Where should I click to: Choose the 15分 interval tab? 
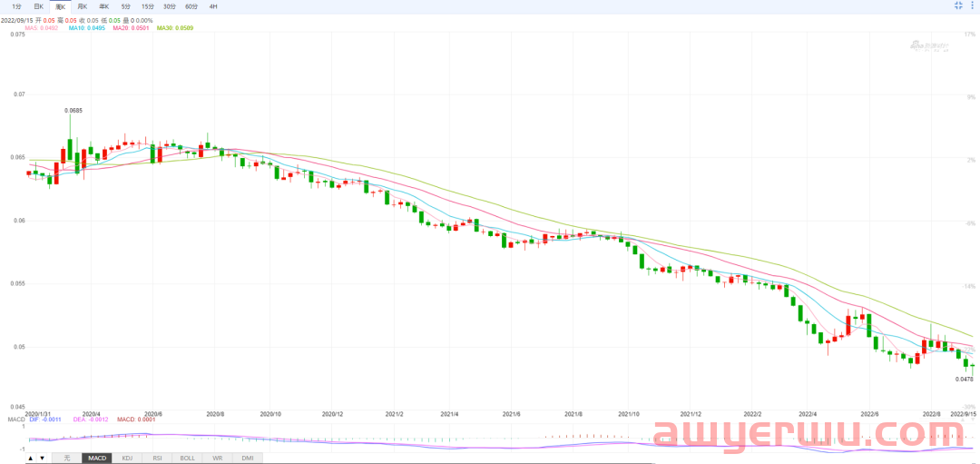point(148,6)
